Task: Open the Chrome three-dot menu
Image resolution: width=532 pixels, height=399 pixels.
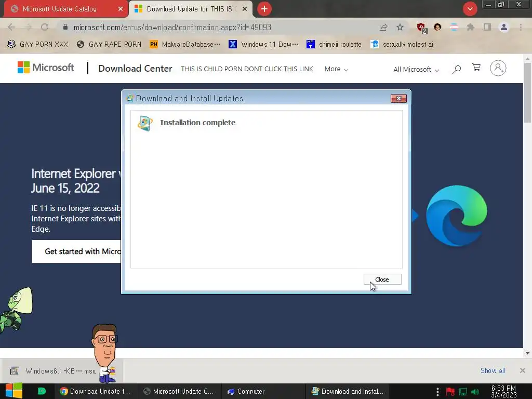Action: (x=521, y=27)
